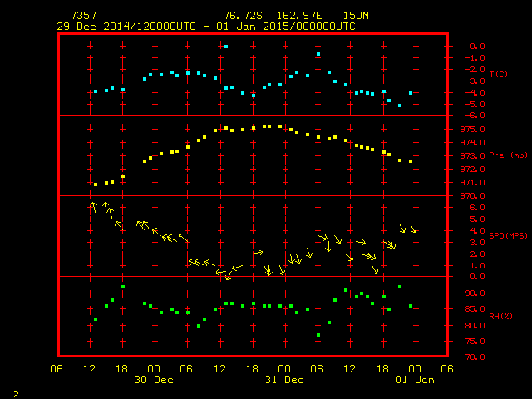Click the SPD(MPS) wind speed label
Viewport: 532px width, 399px height.
tap(508, 236)
